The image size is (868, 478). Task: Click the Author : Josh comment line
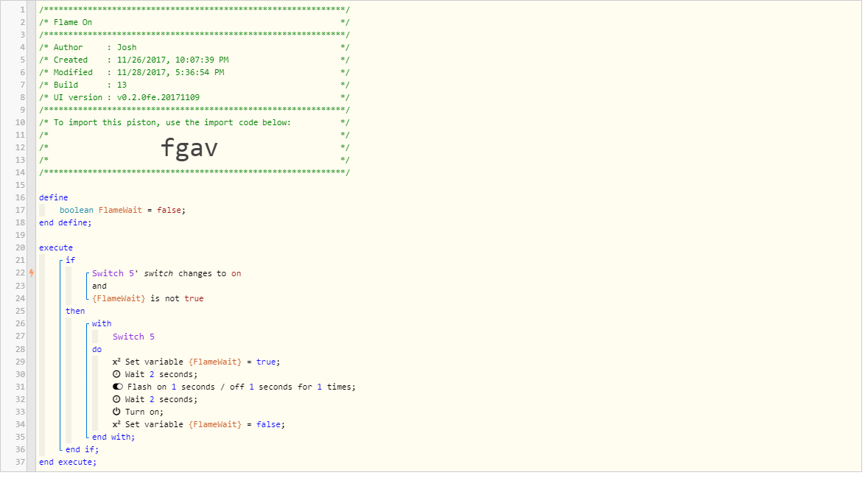pos(195,48)
